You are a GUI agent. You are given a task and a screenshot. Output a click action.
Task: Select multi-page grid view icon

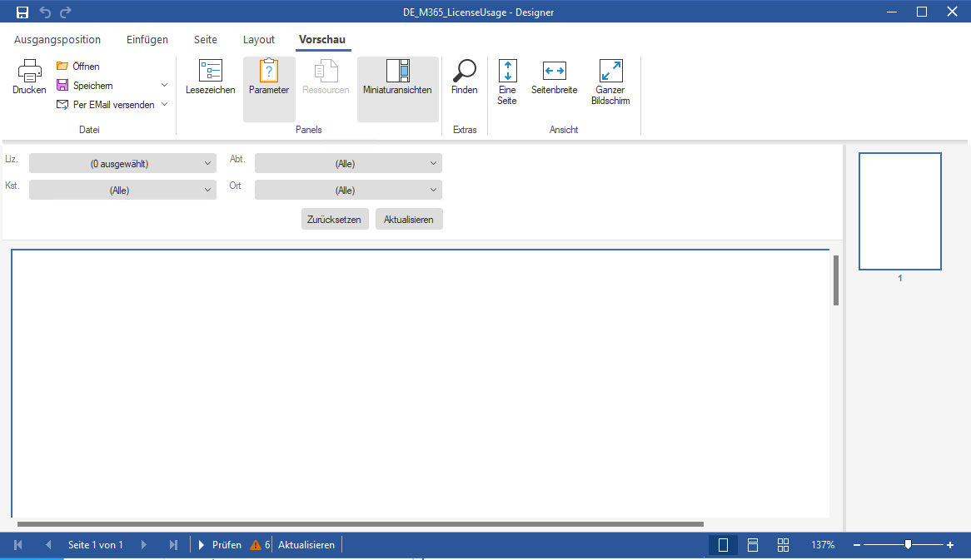click(784, 545)
